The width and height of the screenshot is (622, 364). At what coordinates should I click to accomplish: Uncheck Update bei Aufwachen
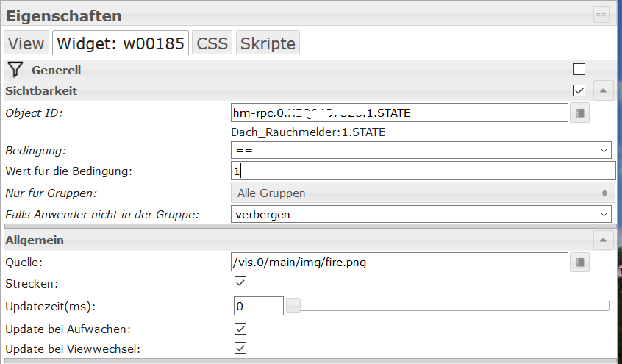[x=240, y=328]
